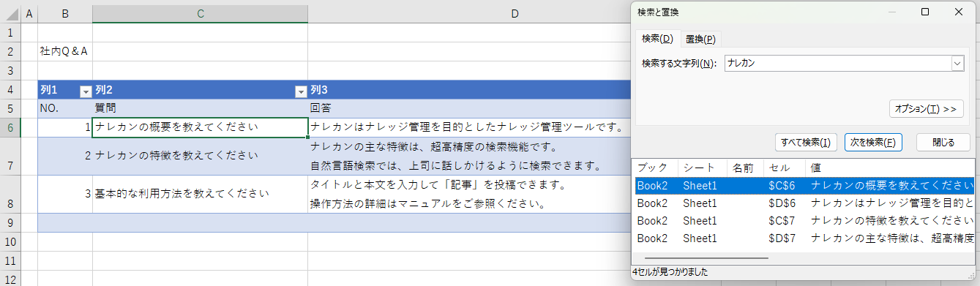The image size is (980, 286).
Task: Click the 次を検索(F) button
Action: pos(873,143)
